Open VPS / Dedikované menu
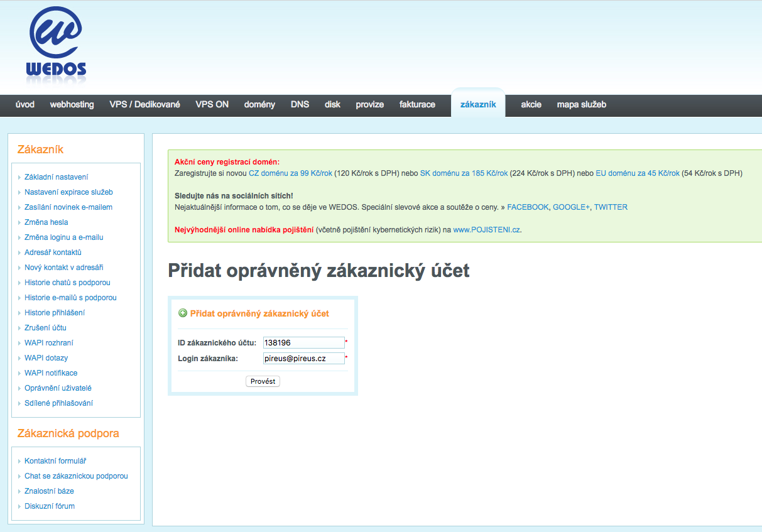 (144, 105)
